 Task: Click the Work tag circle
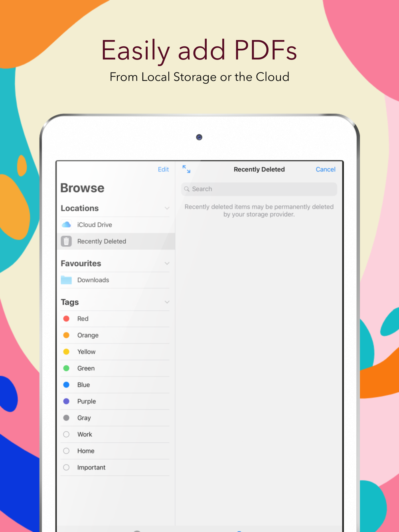pos(66,434)
